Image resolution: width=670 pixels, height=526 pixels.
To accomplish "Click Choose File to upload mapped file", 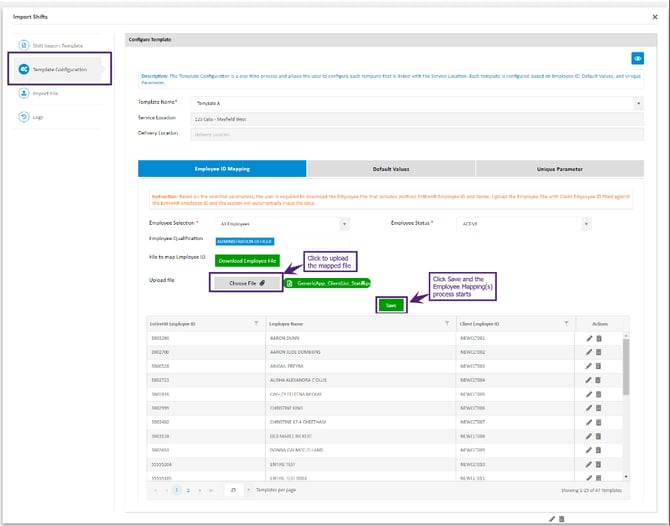I will coord(247,283).
